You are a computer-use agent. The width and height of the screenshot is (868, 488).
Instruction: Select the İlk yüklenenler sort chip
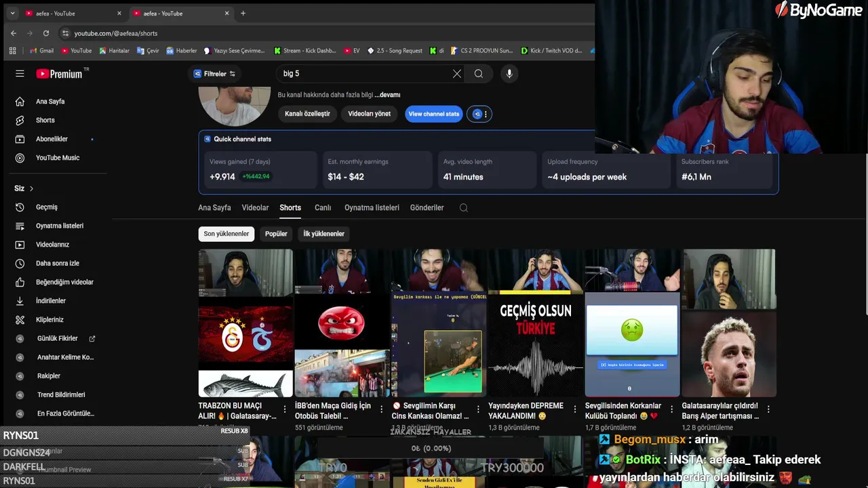pyautogui.click(x=323, y=234)
